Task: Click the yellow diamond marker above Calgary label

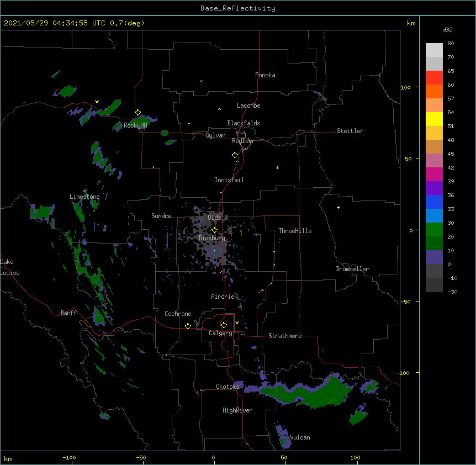Action: tap(224, 325)
